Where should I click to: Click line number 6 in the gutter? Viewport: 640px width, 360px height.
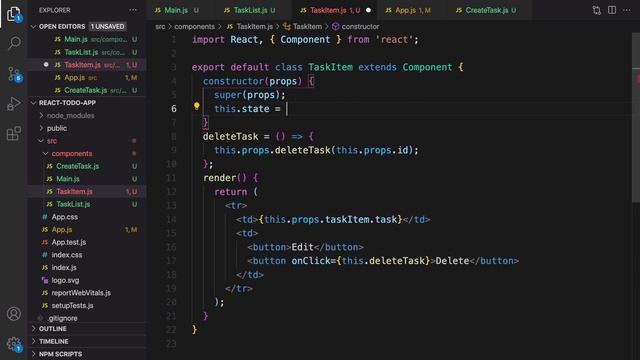[174, 109]
